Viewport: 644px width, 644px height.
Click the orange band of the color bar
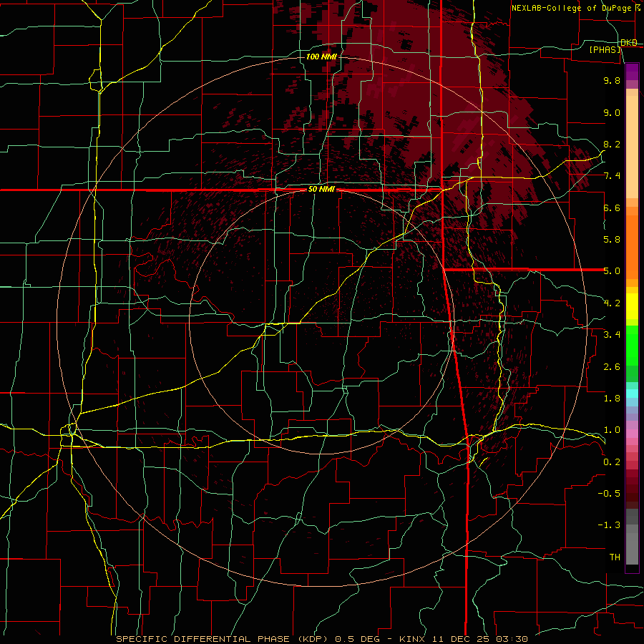(632, 245)
